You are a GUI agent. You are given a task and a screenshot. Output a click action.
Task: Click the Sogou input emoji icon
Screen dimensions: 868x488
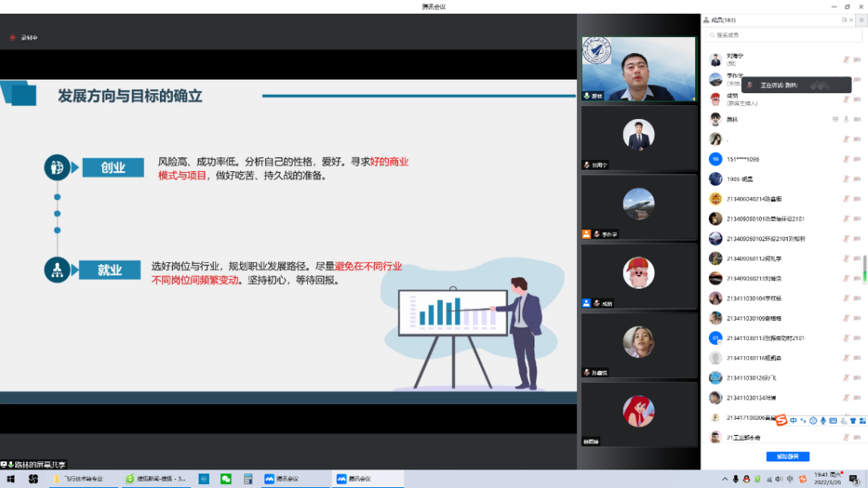[813, 420]
